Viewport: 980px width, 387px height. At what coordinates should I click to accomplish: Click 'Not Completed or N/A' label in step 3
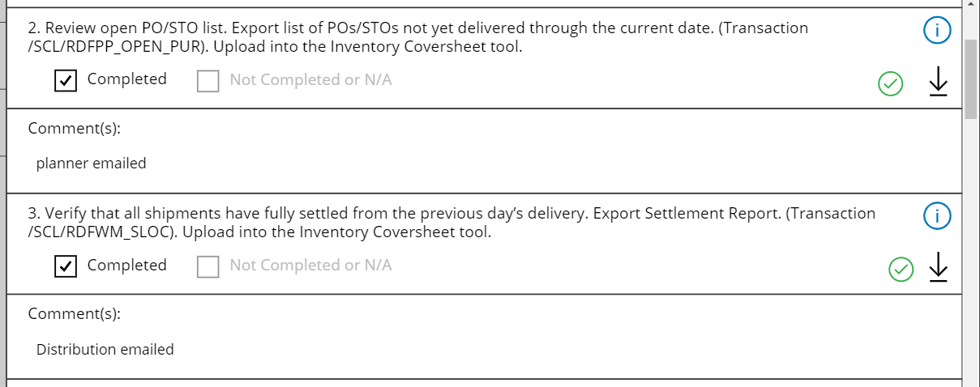click(310, 266)
